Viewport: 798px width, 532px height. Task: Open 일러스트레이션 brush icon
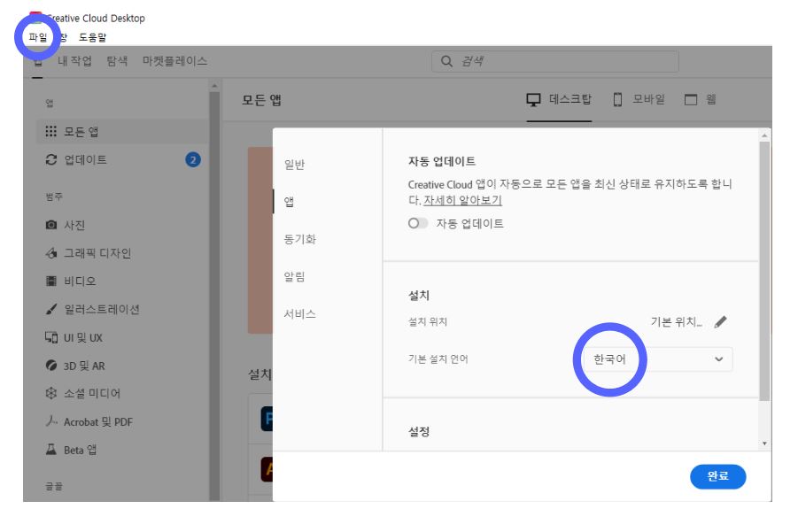click(50, 309)
